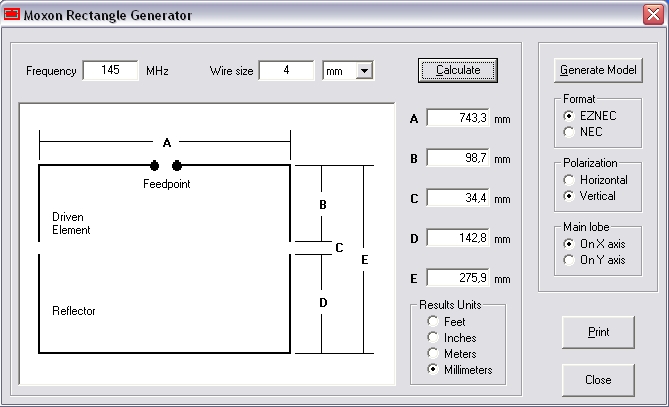669x407 pixels.
Task: Click the Wire size input field
Action: pos(286,70)
